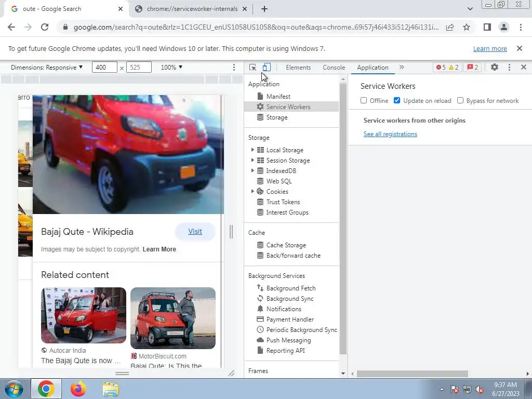The width and height of the screenshot is (532, 399).
Task: Open DevTools customize three-dot menu
Action: (509, 67)
